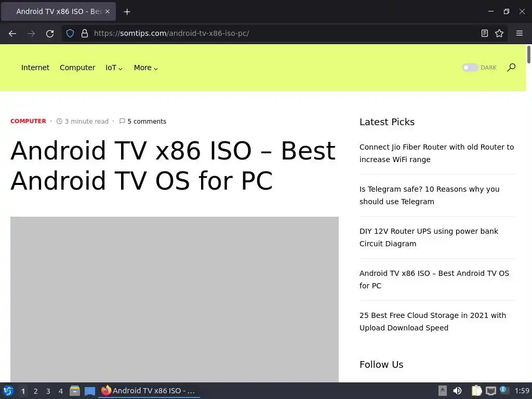Switch to workspace 4
The width and height of the screenshot is (532, 399).
pos(61,391)
